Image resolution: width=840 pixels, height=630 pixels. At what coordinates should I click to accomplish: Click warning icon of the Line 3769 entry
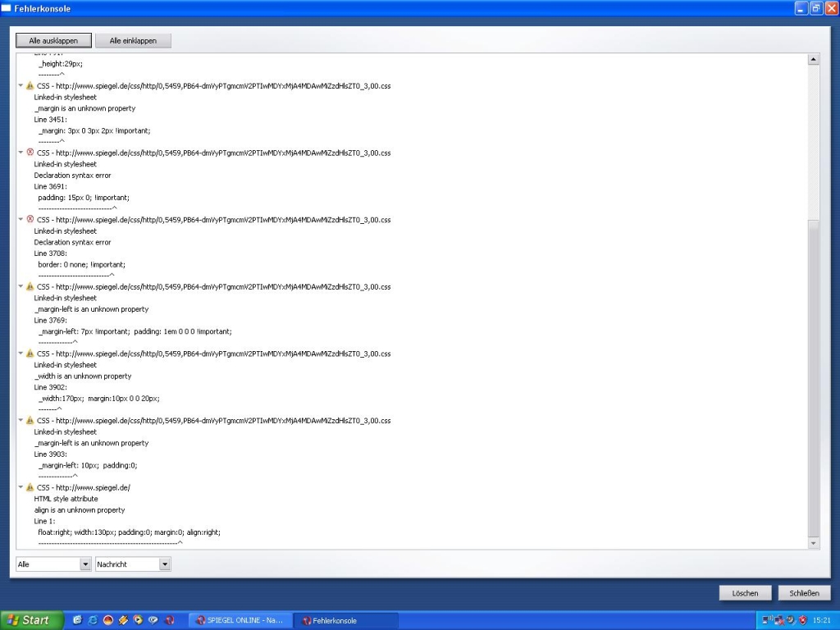point(30,286)
